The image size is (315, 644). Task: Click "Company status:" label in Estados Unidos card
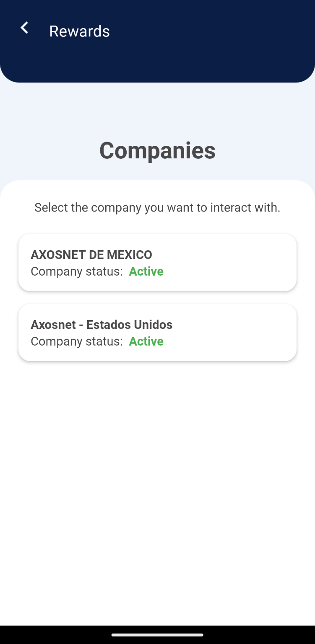click(x=76, y=341)
